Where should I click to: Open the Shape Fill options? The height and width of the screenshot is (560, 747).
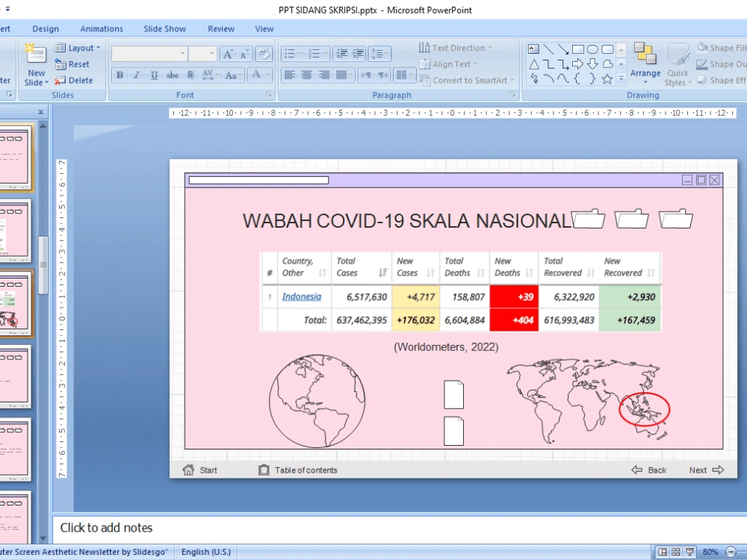click(x=722, y=48)
